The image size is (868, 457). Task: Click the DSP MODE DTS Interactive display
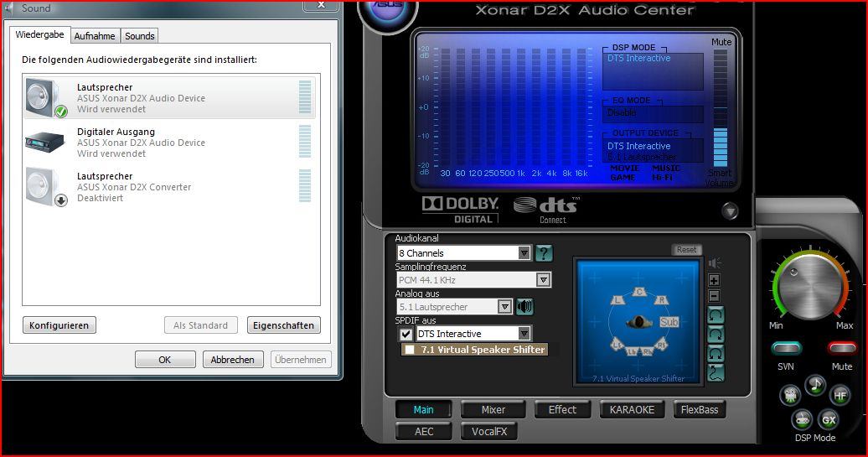coord(653,71)
